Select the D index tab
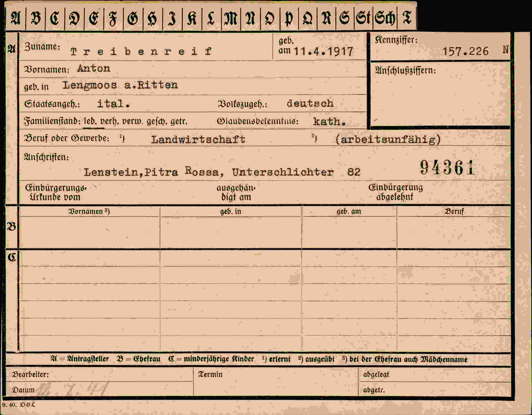This screenshot has height=415, width=532. (x=74, y=19)
